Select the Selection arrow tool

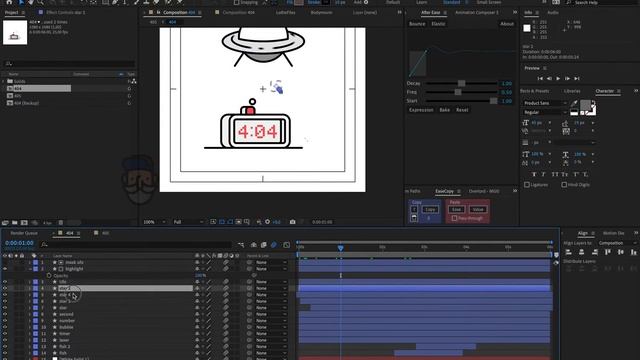[x=21, y=2]
